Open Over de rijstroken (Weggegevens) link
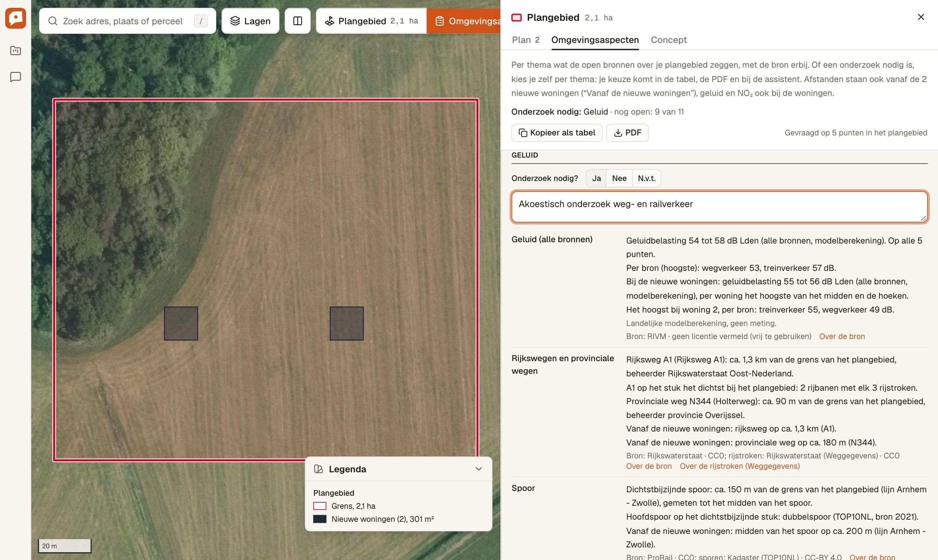Viewport: 938px width, 560px height. click(740, 466)
